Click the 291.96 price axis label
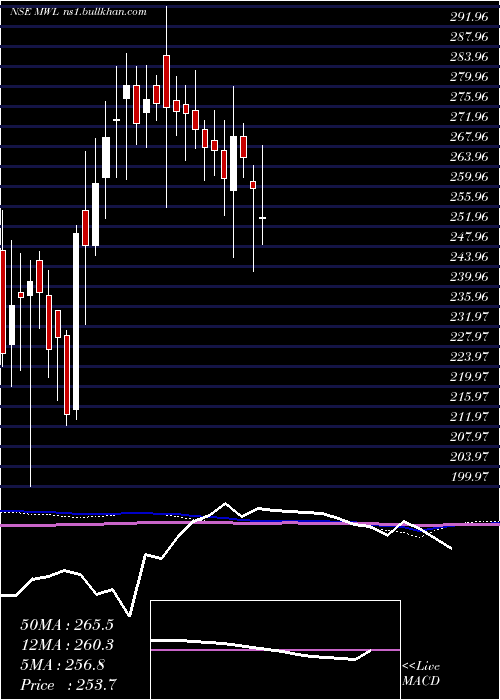The image size is (500, 700). click(469, 17)
